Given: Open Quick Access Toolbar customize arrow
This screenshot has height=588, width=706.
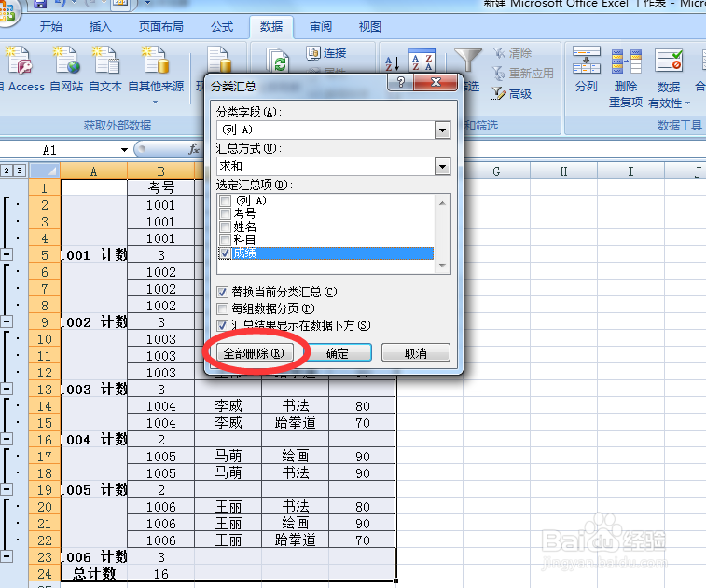Looking at the screenshot, I should click(x=148, y=4).
